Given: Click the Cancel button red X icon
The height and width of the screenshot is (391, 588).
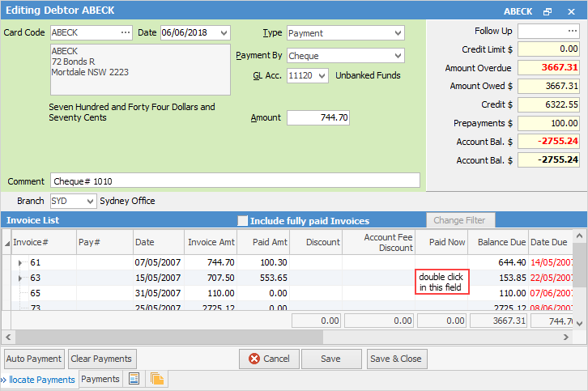Looking at the screenshot, I should tap(254, 359).
